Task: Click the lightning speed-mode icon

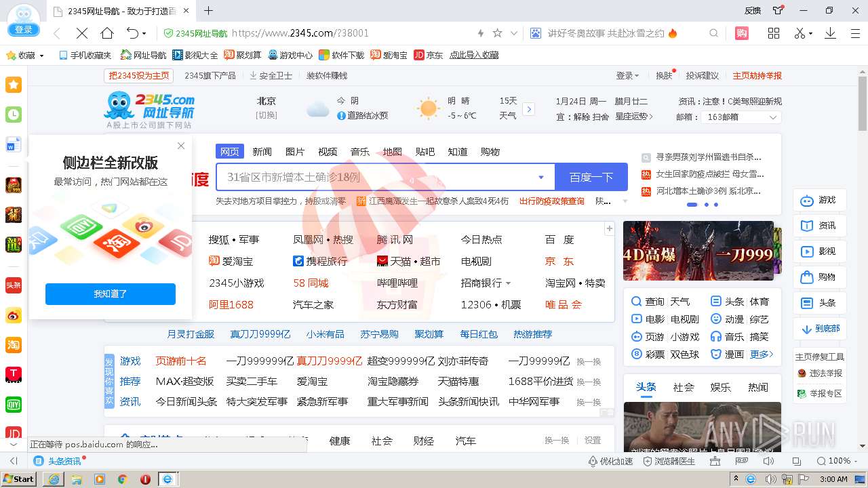Action: coord(481,33)
